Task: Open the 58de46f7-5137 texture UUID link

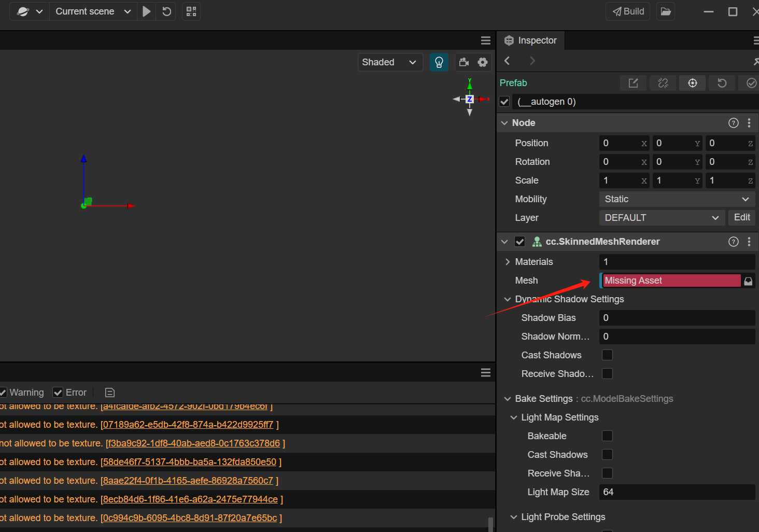Action: coord(189,462)
